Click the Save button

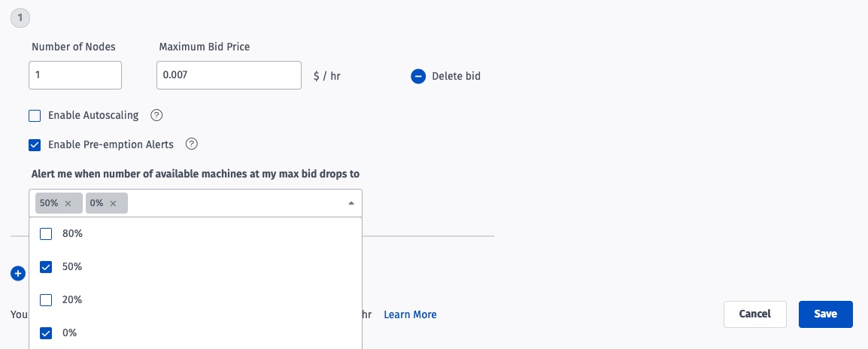pyautogui.click(x=825, y=314)
